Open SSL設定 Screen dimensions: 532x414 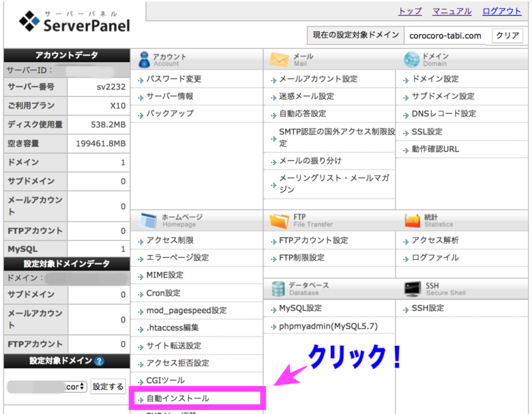tap(427, 132)
